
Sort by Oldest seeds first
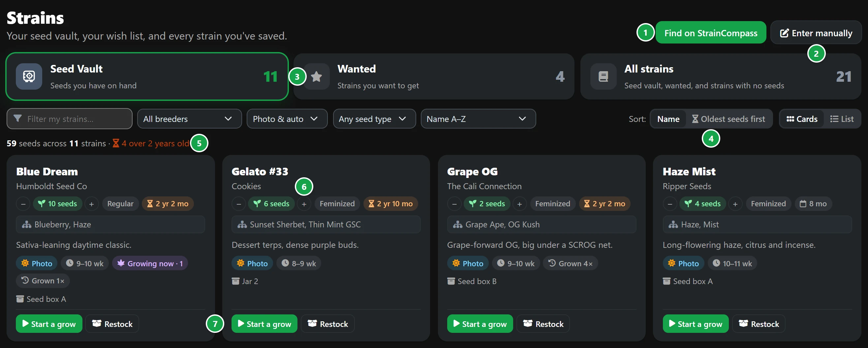click(x=728, y=119)
